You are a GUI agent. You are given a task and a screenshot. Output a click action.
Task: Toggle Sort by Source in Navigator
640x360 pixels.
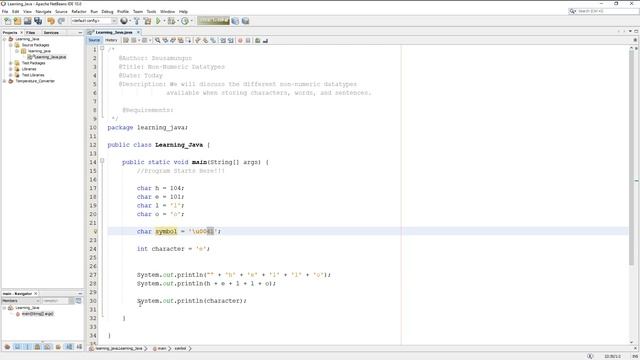(79, 347)
